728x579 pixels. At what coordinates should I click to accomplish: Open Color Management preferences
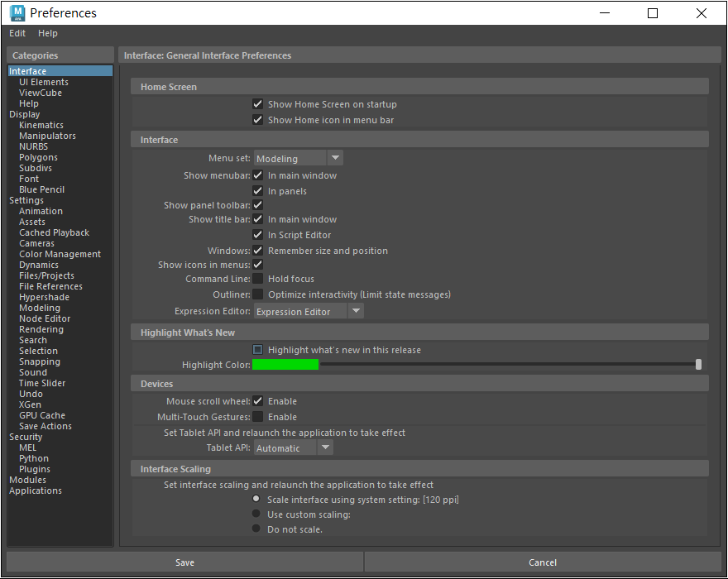(x=60, y=254)
